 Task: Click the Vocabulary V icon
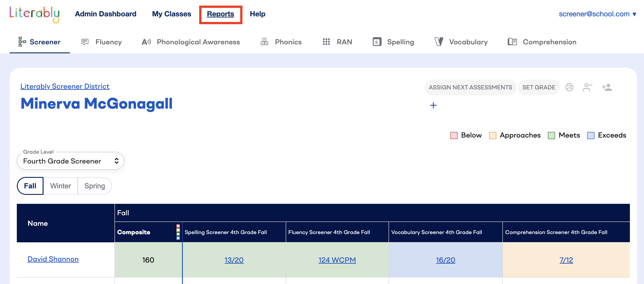click(x=439, y=42)
